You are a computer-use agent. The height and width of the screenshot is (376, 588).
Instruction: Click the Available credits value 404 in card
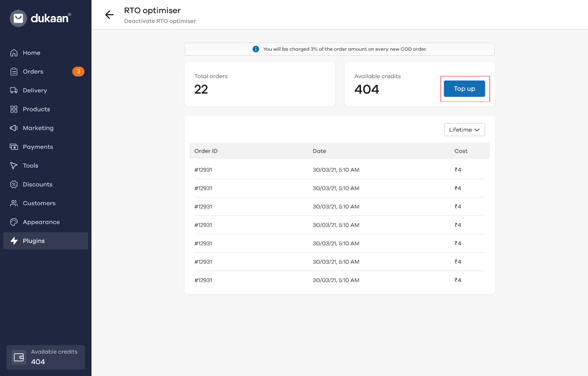(x=367, y=89)
